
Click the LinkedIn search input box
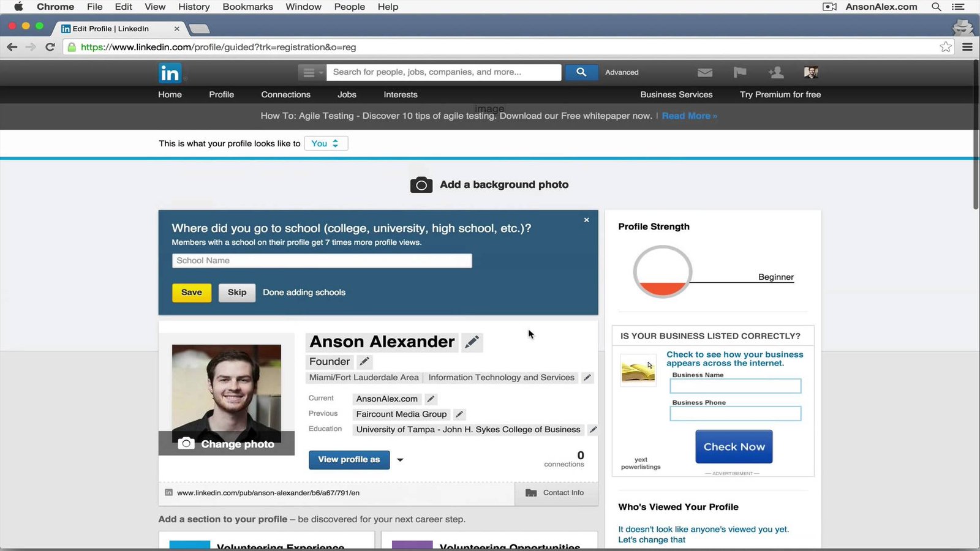(x=444, y=72)
